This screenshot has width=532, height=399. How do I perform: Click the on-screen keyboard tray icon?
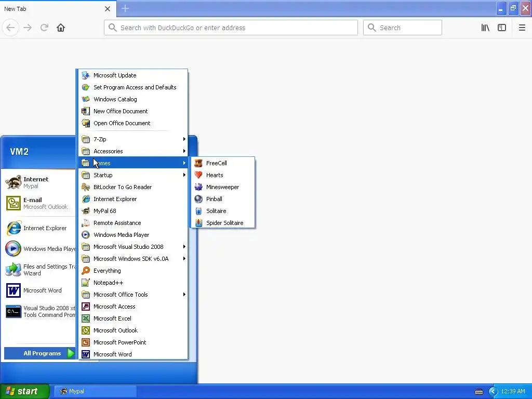point(478,392)
